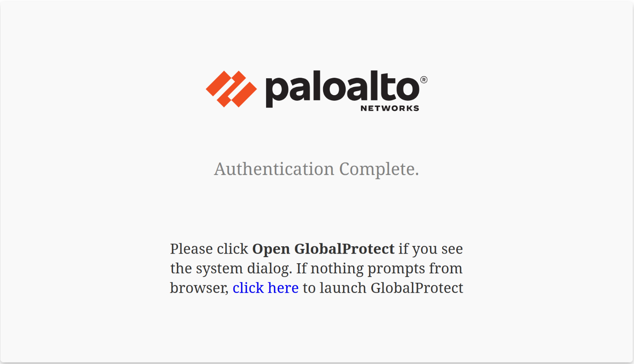Click the black word "click" after "Please"

[x=232, y=249]
